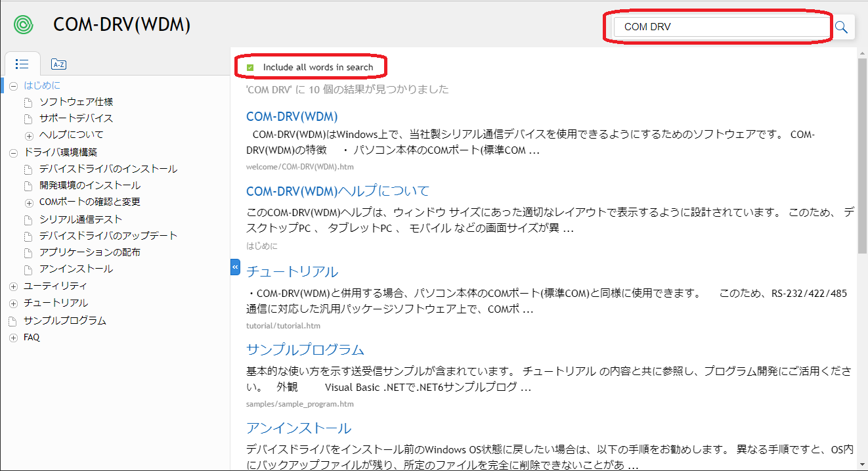Select the FAQ label in the sidebar

32,338
